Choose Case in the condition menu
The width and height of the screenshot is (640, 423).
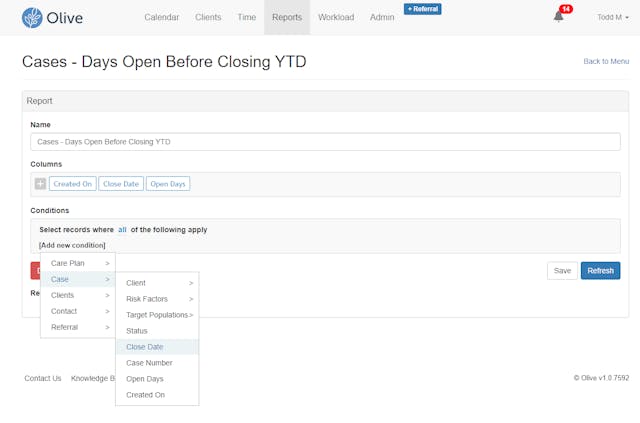pyautogui.click(x=78, y=279)
